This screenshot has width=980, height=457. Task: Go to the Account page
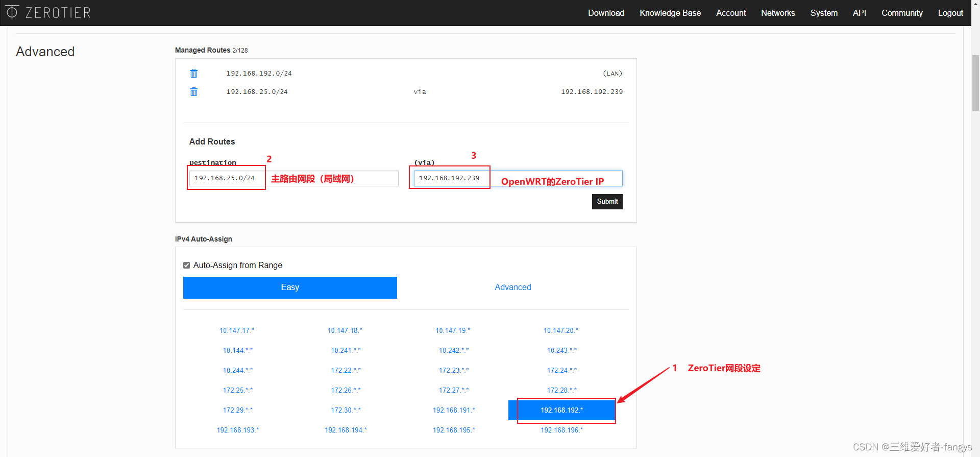pos(731,13)
